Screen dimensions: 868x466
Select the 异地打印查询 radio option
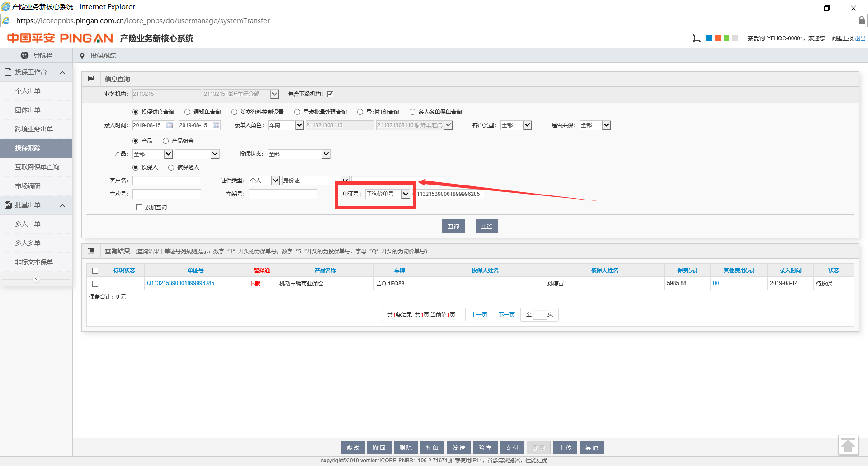(x=360, y=112)
